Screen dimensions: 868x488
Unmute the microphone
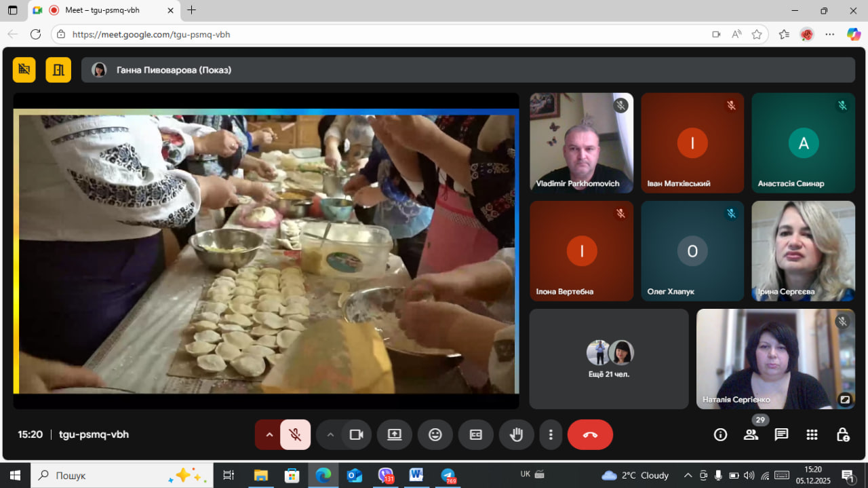295,435
